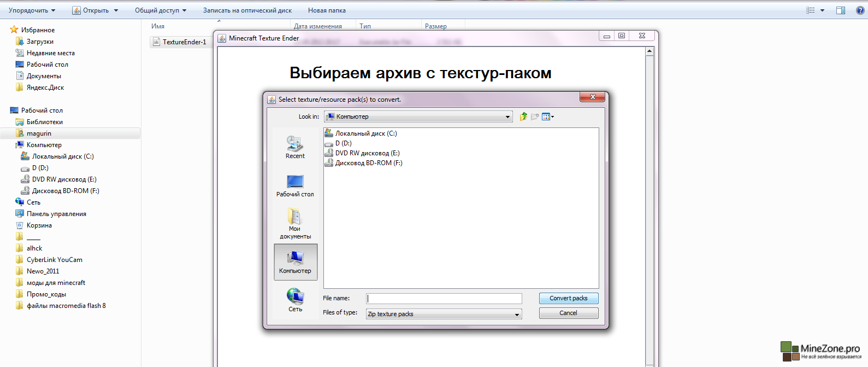
Task: Click the Сеть icon in the file dialog
Action: click(295, 300)
